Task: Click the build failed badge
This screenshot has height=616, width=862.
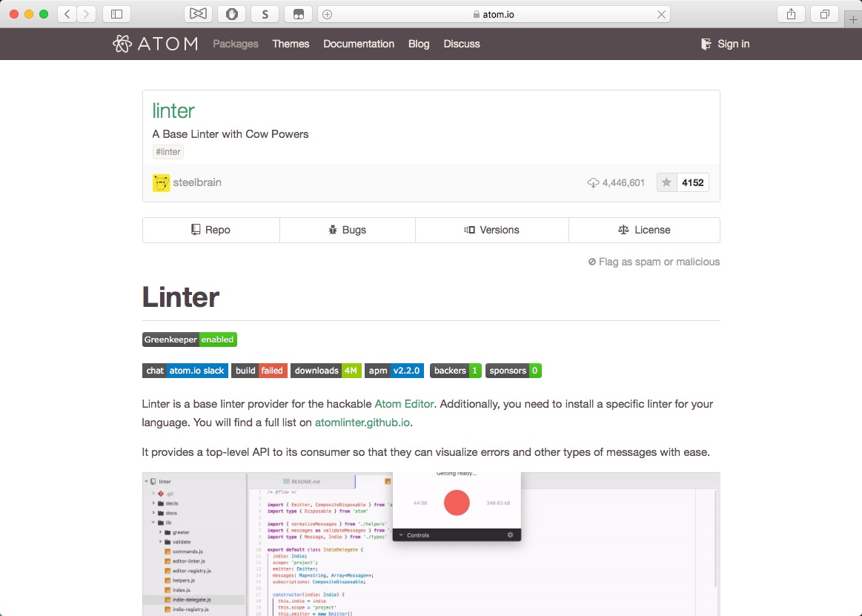Action: click(x=259, y=371)
